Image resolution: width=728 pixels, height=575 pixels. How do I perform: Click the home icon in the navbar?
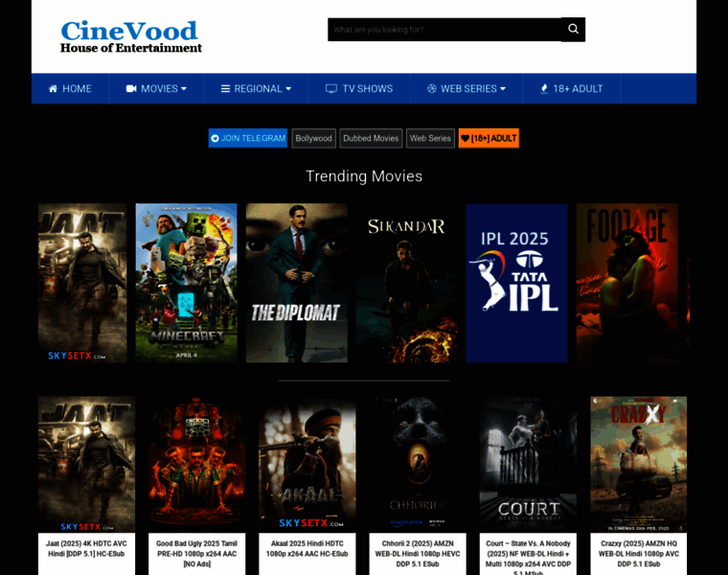(x=53, y=89)
